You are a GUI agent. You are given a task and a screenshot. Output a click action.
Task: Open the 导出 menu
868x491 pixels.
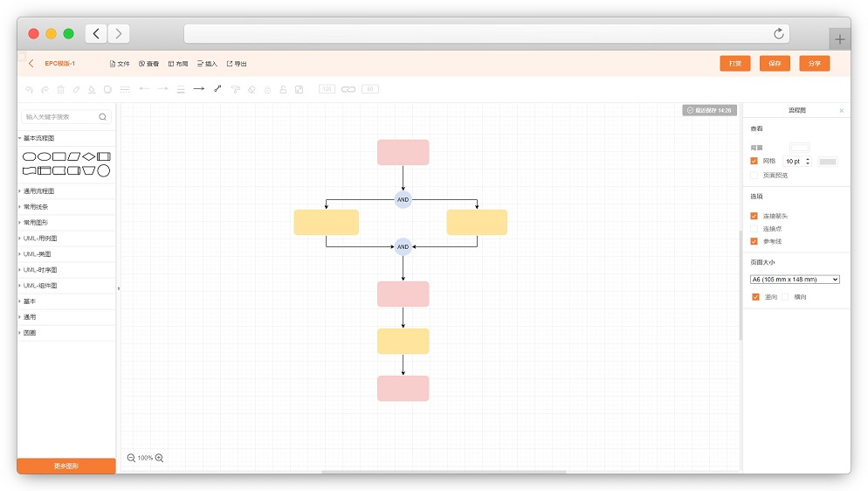click(237, 64)
